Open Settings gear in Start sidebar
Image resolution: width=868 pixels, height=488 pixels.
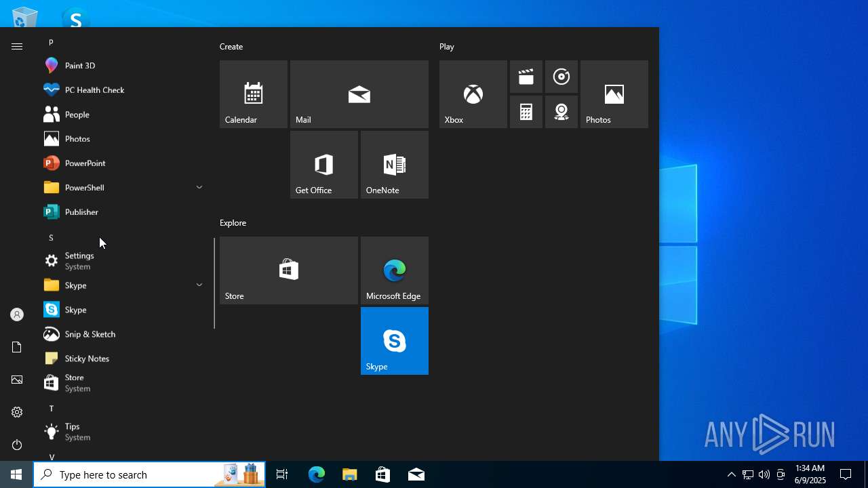point(17,412)
